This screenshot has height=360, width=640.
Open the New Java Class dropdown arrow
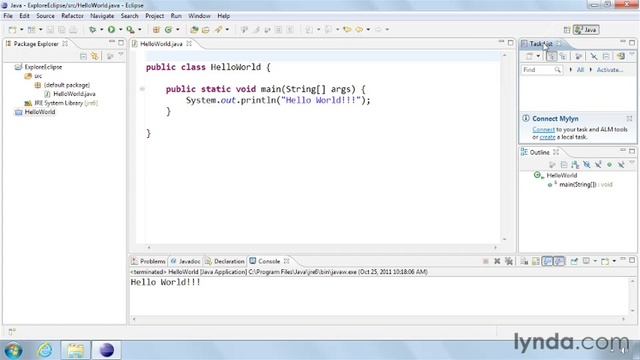(178, 29)
